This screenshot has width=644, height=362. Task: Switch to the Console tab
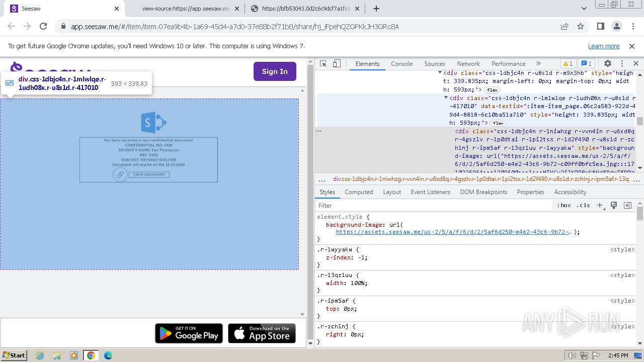point(401,64)
